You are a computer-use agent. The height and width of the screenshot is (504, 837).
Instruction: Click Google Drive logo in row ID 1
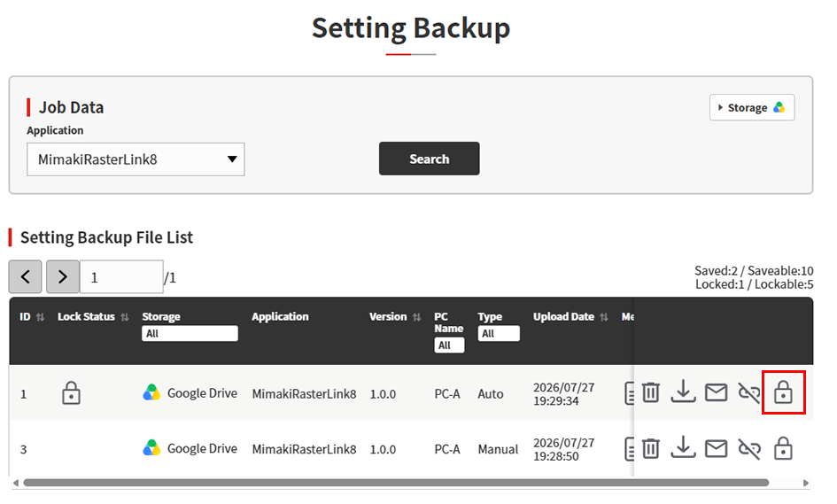pyautogui.click(x=151, y=392)
